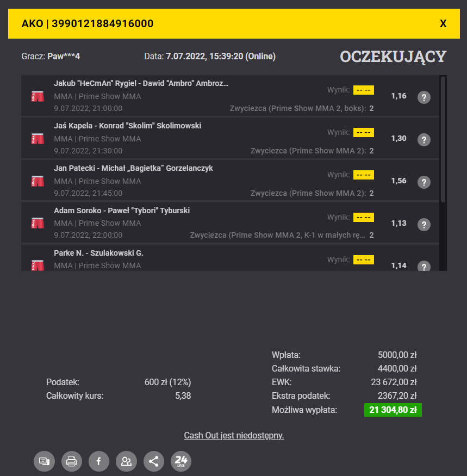Screen dimensions: 467x476
Task: Close the AKO bet slip with X
Action: click(x=443, y=24)
